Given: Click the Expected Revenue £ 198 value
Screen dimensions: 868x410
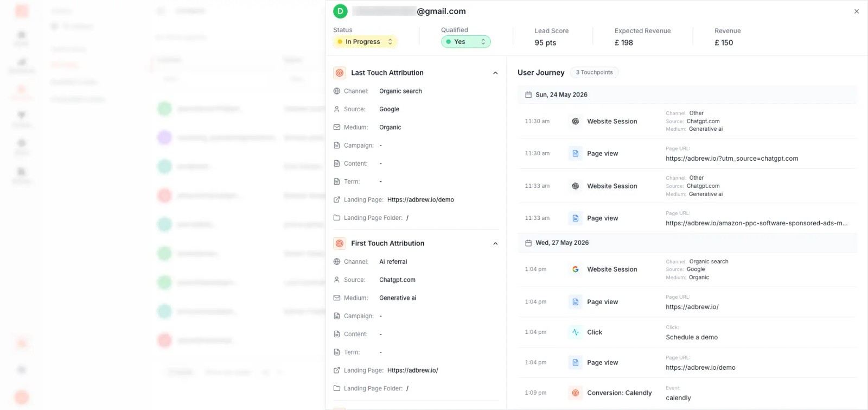Looking at the screenshot, I should pyautogui.click(x=624, y=43).
